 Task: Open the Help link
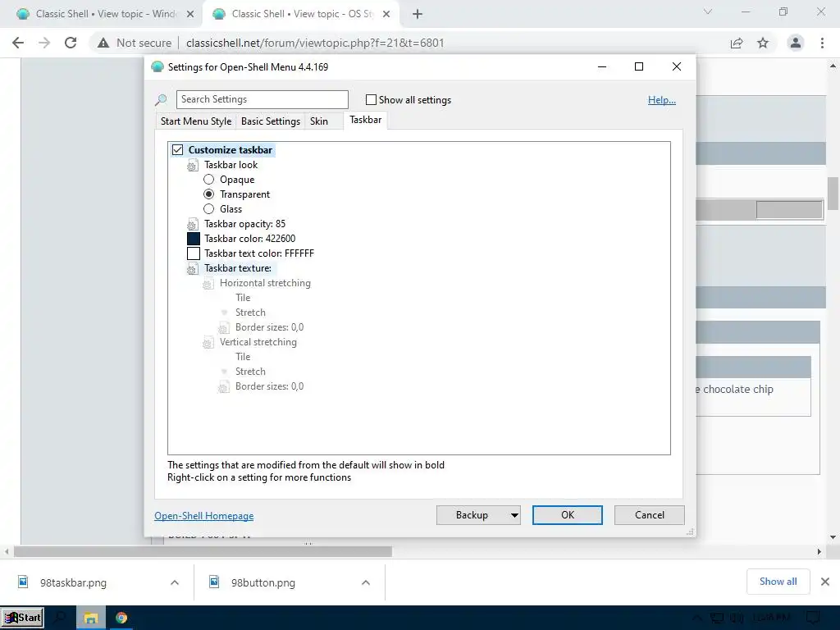(662, 99)
